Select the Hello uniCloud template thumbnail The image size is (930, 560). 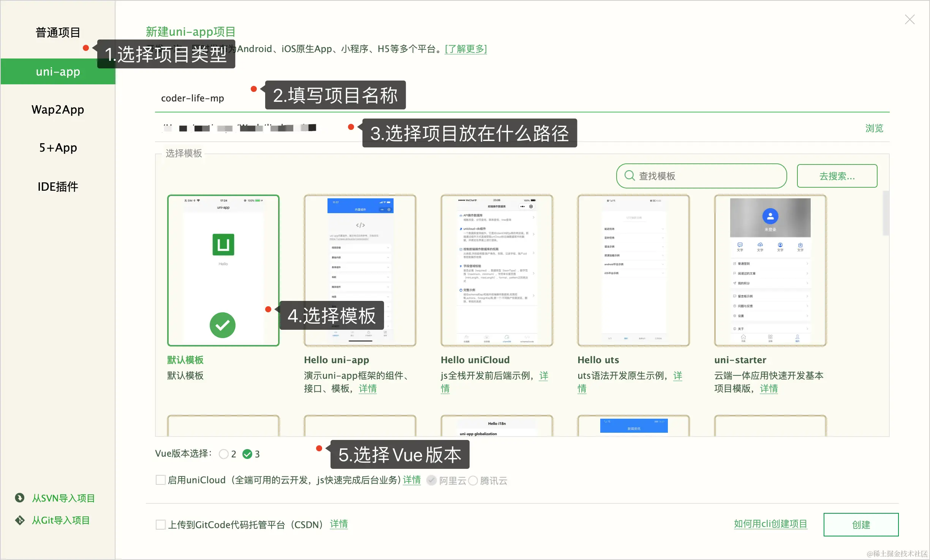click(x=497, y=270)
